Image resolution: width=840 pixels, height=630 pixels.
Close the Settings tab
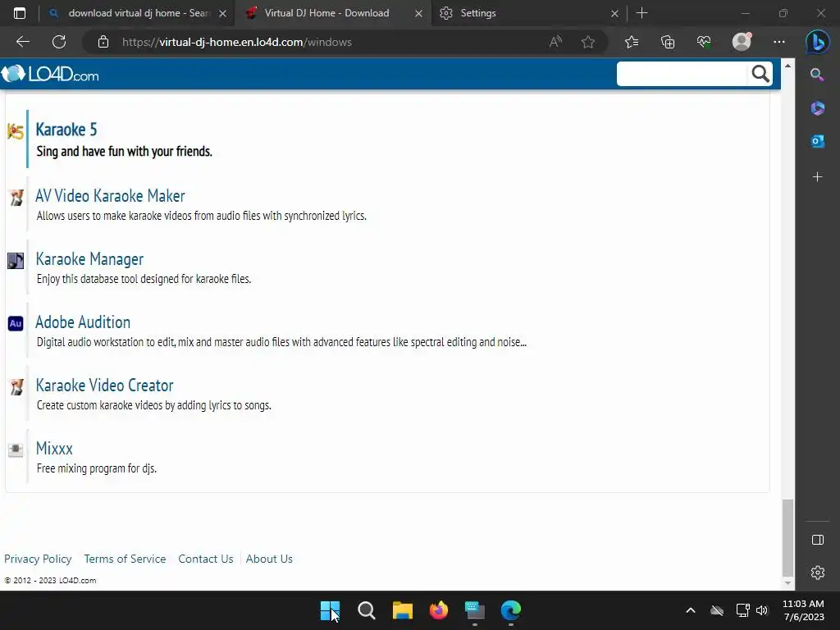(615, 13)
